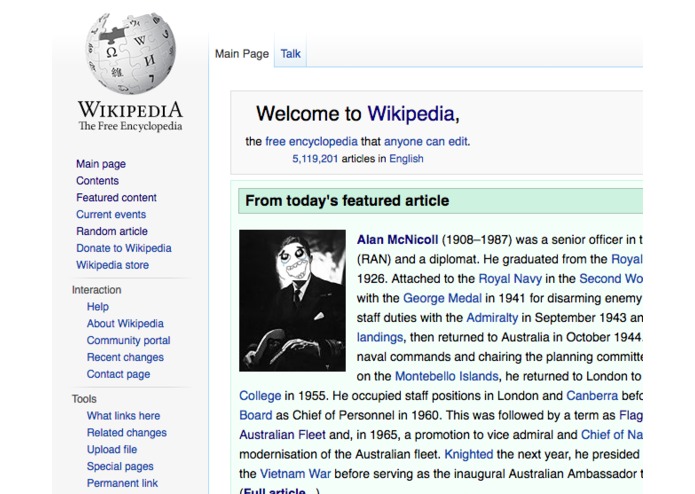Open the English language link

click(x=406, y=159)
